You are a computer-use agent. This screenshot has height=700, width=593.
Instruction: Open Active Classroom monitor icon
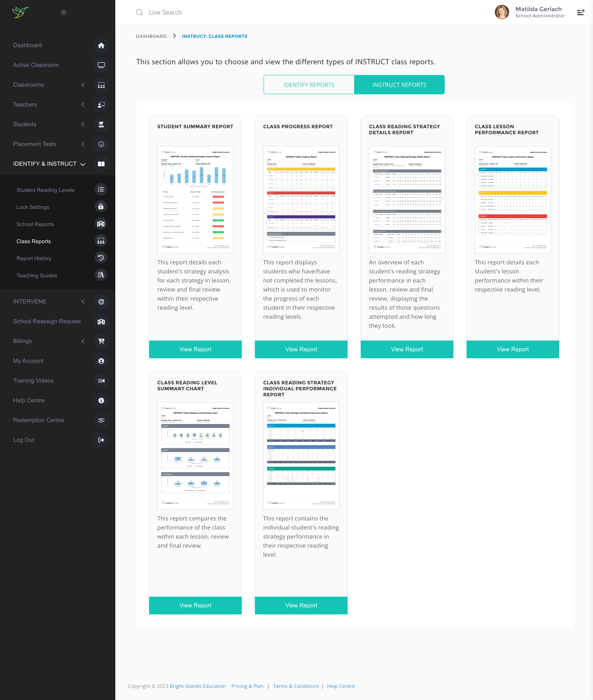tap(101, 65)
